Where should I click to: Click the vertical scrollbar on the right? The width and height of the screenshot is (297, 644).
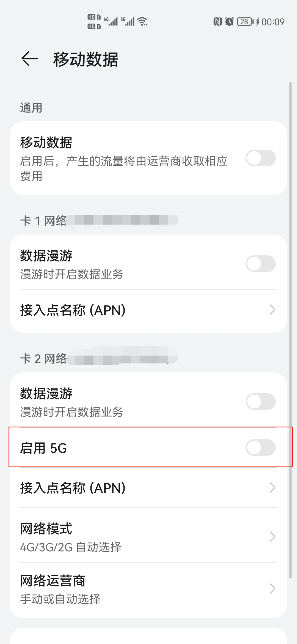[x=290, y=330]
